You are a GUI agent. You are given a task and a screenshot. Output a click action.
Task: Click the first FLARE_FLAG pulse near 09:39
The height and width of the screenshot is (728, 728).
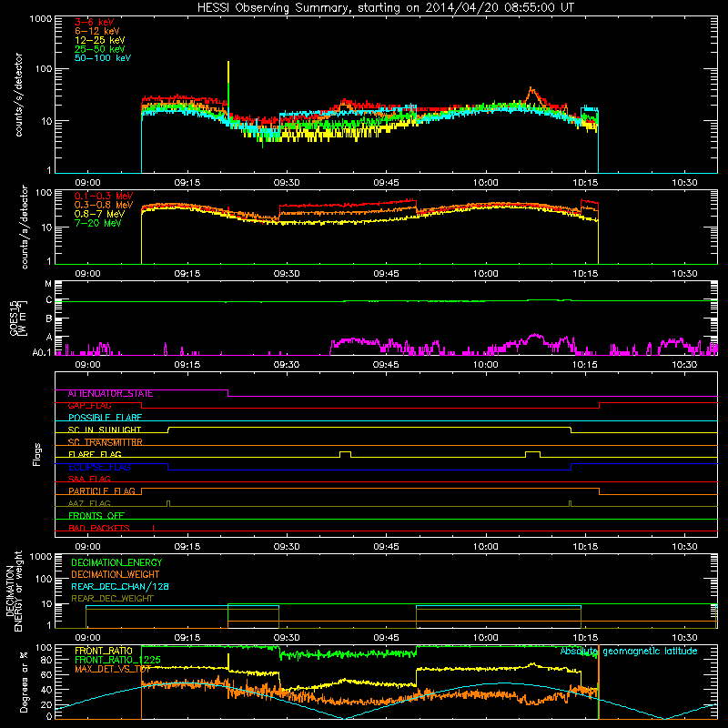coord(346,454)
